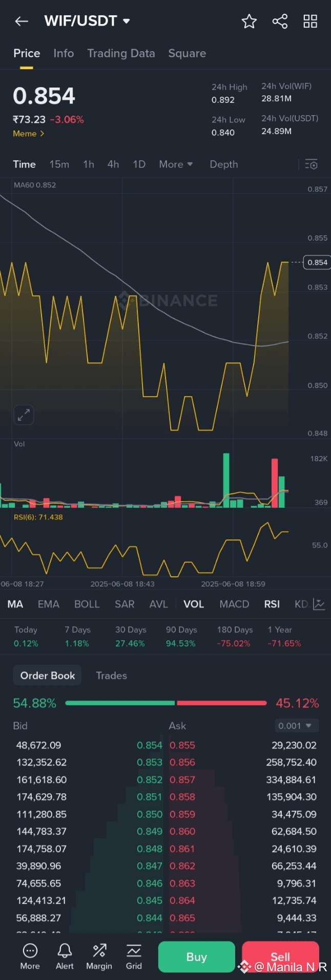Image resolution: width=331 pixels, height=980 pixels.
Task: Tap bid amount 174,629.78
Action: 42,797
